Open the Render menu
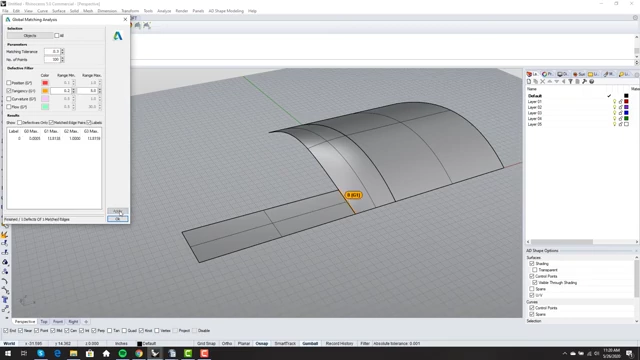 pos(182,11)
